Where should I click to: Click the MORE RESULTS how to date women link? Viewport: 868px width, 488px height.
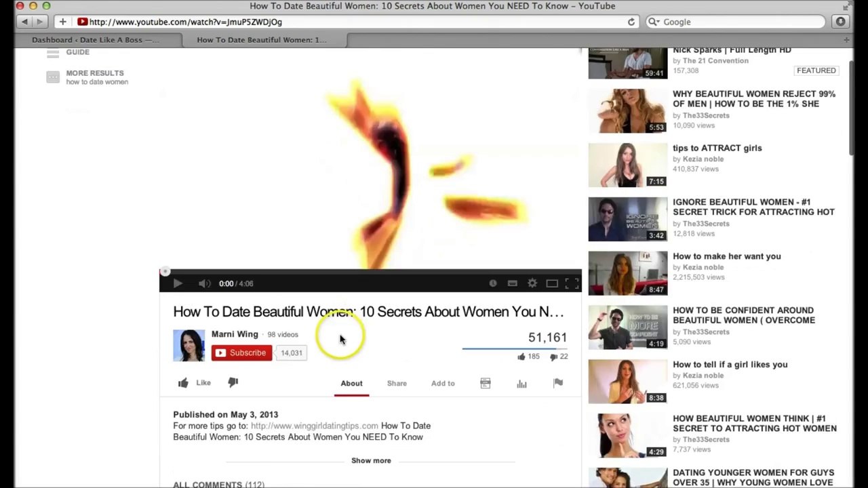[x=97, y=77]
